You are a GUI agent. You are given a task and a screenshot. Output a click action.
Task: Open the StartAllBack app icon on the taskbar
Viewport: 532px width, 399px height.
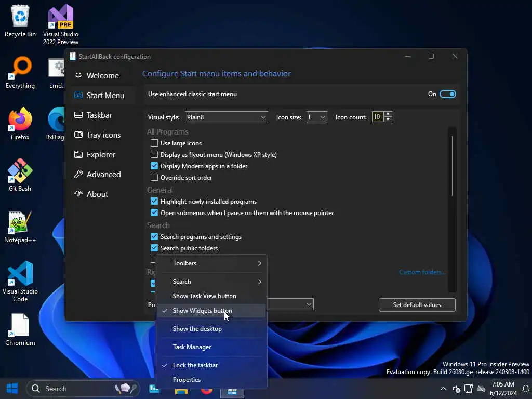point(232,391)
